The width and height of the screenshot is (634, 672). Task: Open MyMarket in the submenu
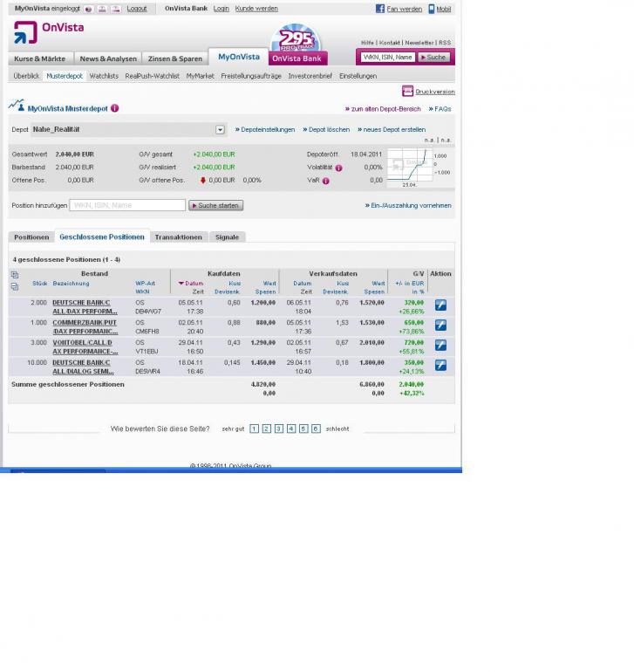coord(200,76)
